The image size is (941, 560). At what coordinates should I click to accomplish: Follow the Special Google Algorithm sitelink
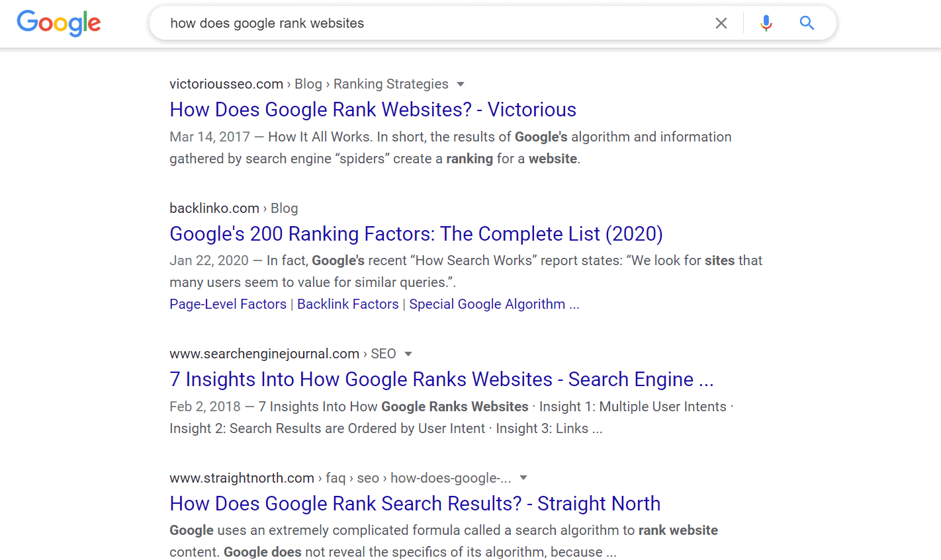click(x=494, y=304)
